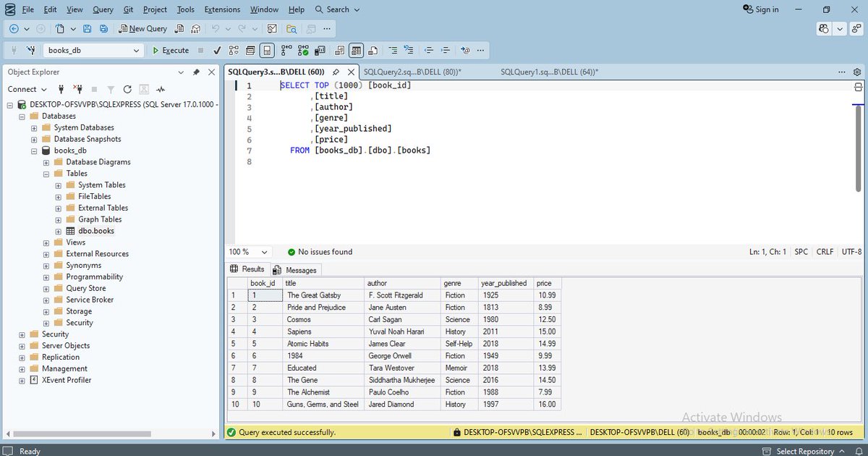Click the Copilot icon near Sign in

824,29
